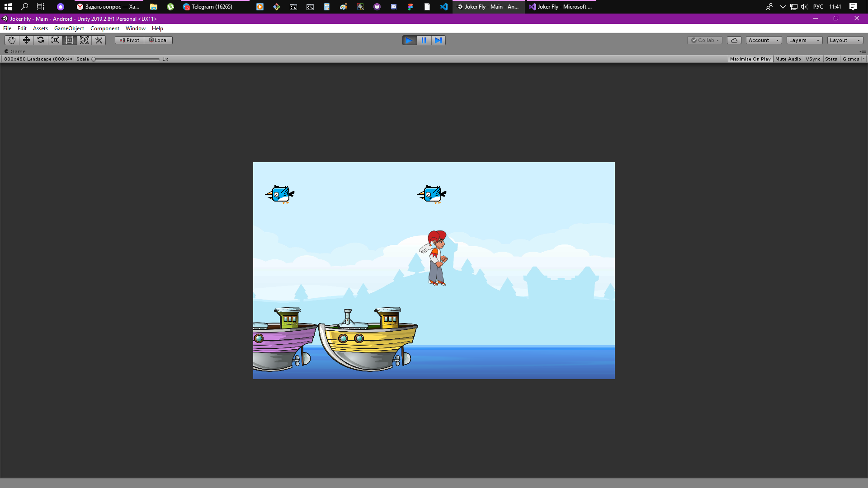This screenshot has height=488, width=868.
Task: Toggle Maximize On Play
Action: coord(750,59)
